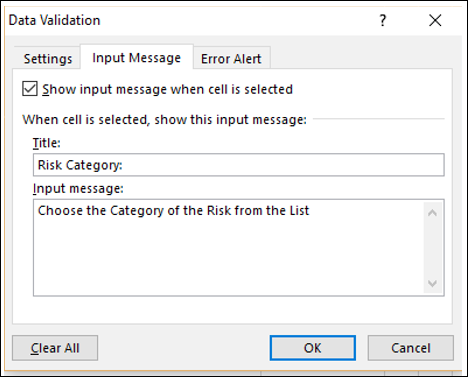
Task: Uncheck the show input message checkbox
Action: (x=30, y=89)
